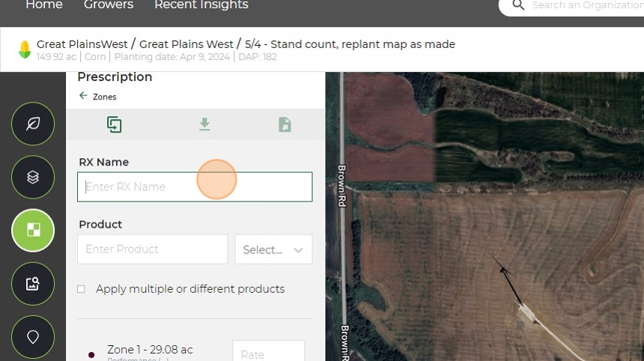This screenshot has width=644, height=361.
Task: Click the 5/4 Stand count breadcrumb
Action: [350, 44]
